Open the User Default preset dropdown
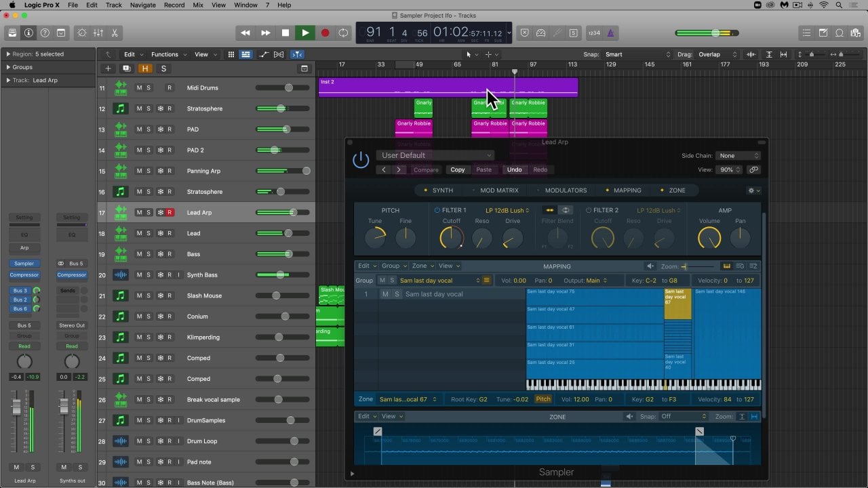This screenshot has width=868, height=488. tap(435, 155)
